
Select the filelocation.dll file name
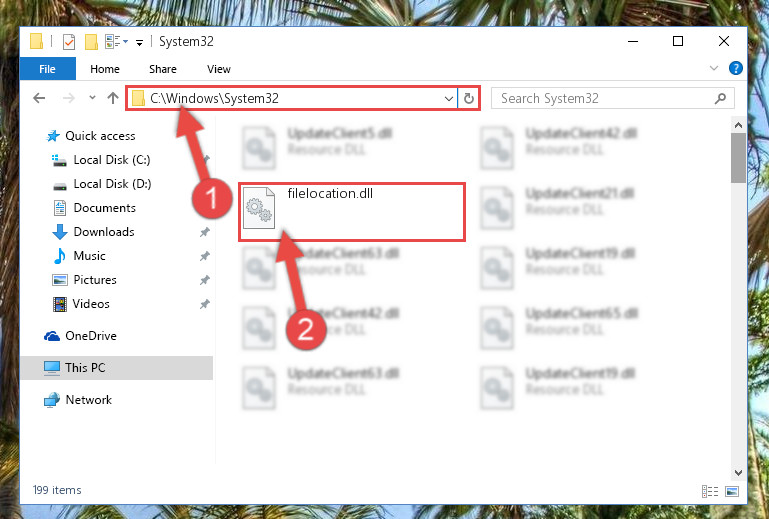click(x=330, y=193)
